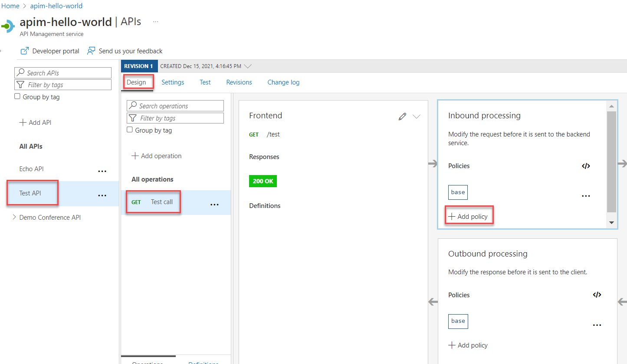Viewport: 627px width, 364px height.
Task: Switch to the Change log tab
Action: 283,82
